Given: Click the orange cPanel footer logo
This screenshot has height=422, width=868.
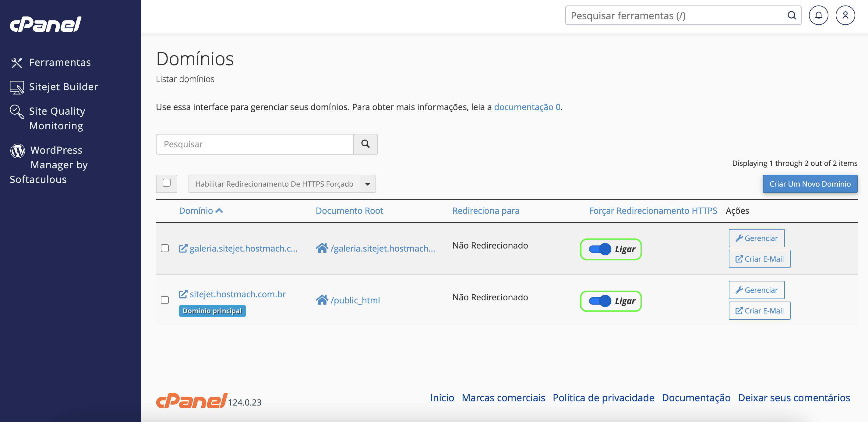Looking at the screenshot, I should click(191, 401).
